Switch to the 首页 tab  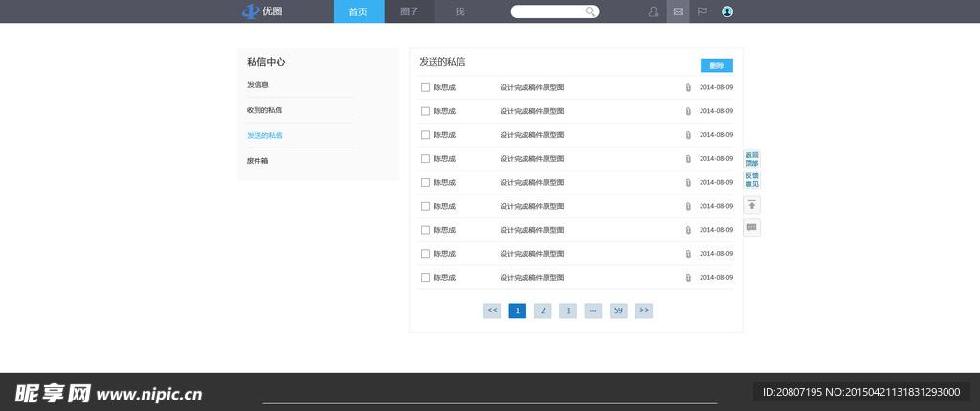pyautogui.click(x=359, y=11)
